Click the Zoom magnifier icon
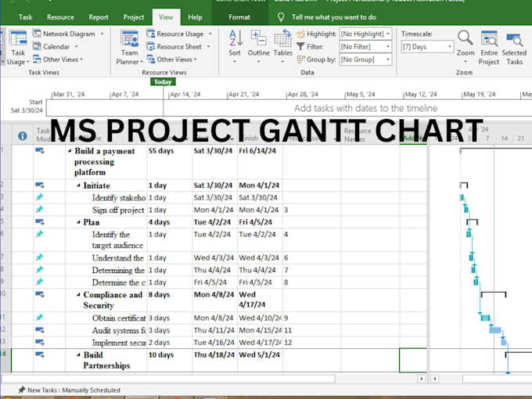The width and height of the screenshot is (532, 399). pyautogui.click(x=465, y=38)
